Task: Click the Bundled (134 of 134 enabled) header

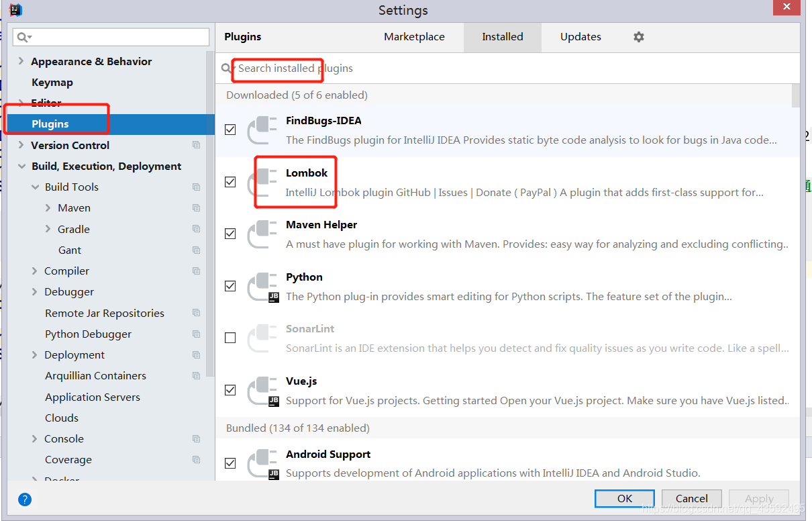Action: tap(298, 428)
